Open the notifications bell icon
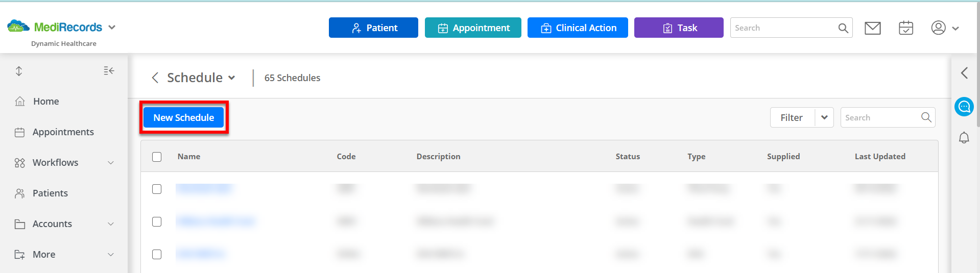This screenshot has height=273, width=980. click(964, 138)
